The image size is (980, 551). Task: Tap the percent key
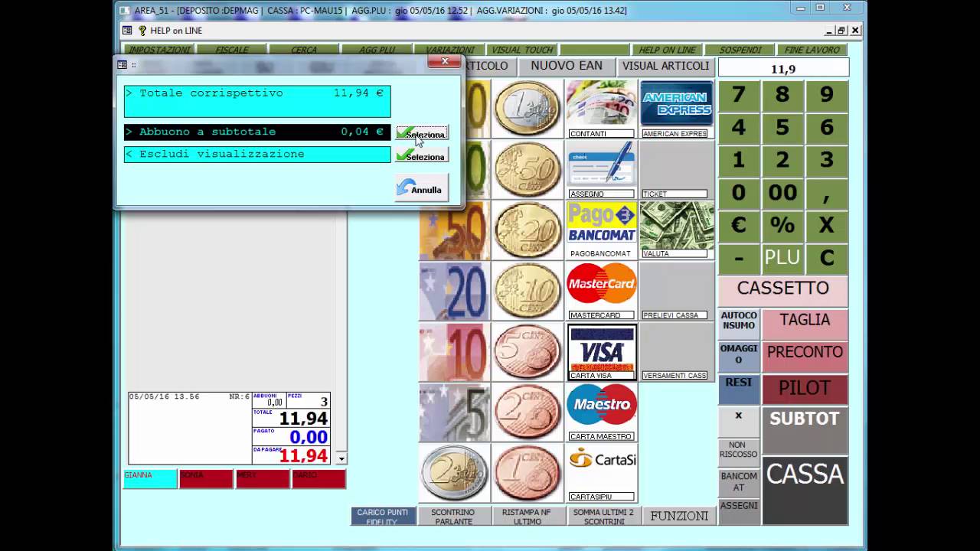click(782, 226)
